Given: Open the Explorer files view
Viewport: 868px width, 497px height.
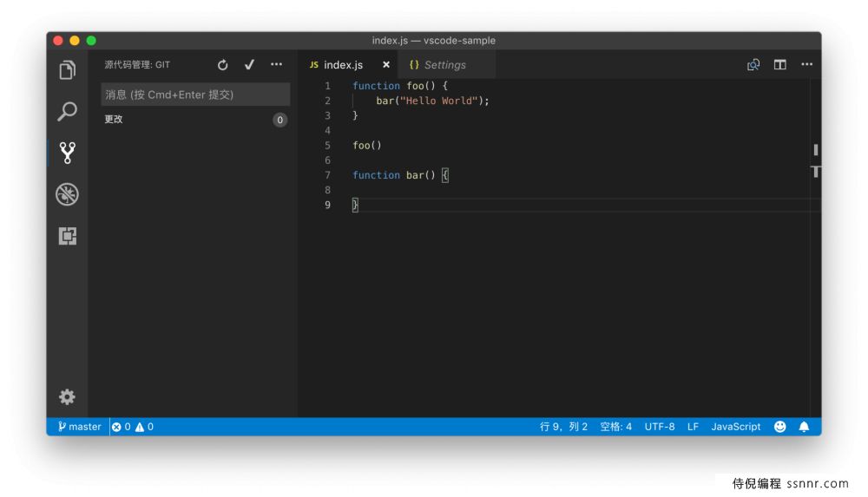Looking at the screenshot, I should (67, 69).
